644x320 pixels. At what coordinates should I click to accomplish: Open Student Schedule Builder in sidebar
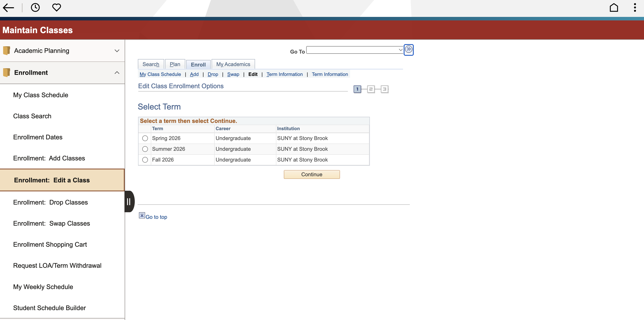point(62,308)
